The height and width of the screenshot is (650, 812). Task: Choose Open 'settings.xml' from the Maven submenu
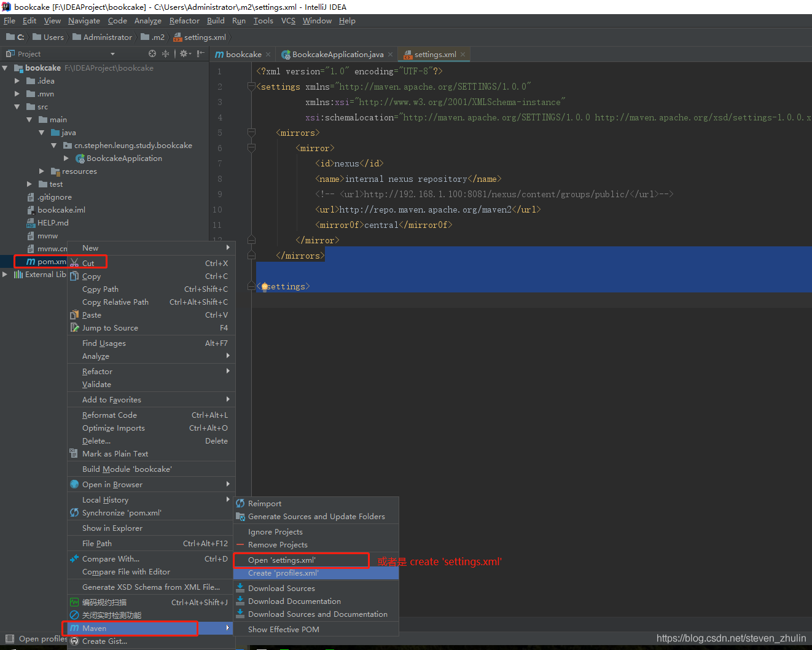pyautogui.click(x=282, y=560)
